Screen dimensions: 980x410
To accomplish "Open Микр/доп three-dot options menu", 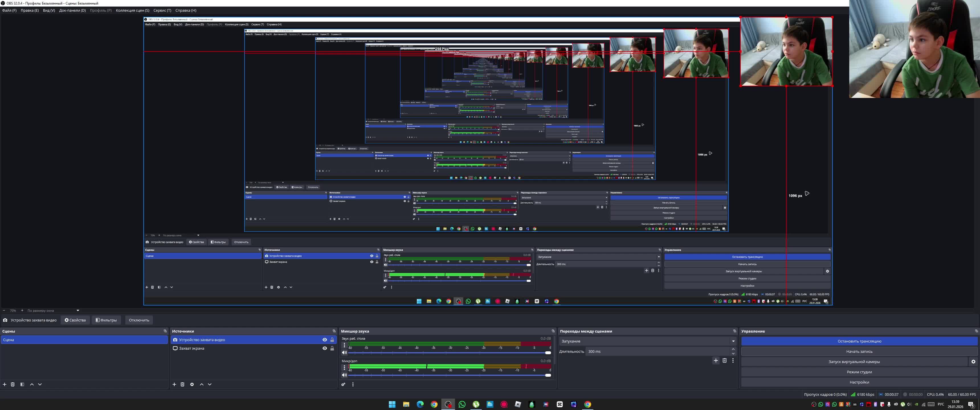I will (344, 367).
